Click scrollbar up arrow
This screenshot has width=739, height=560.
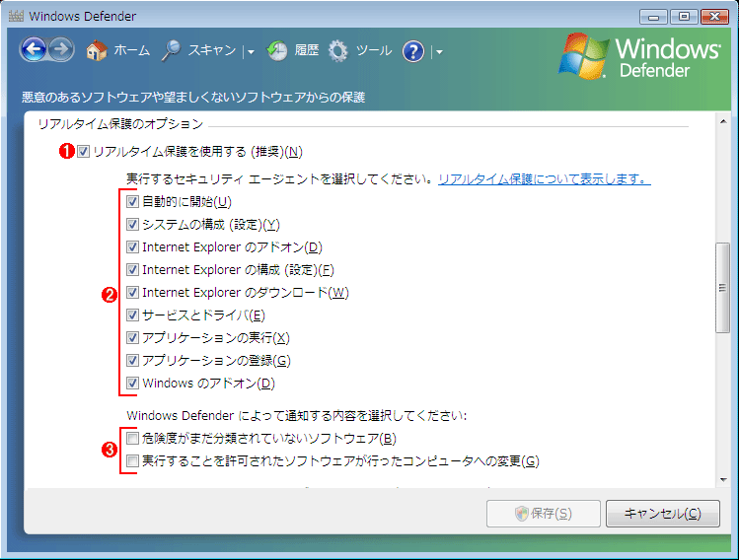click(x=723, y=121)
